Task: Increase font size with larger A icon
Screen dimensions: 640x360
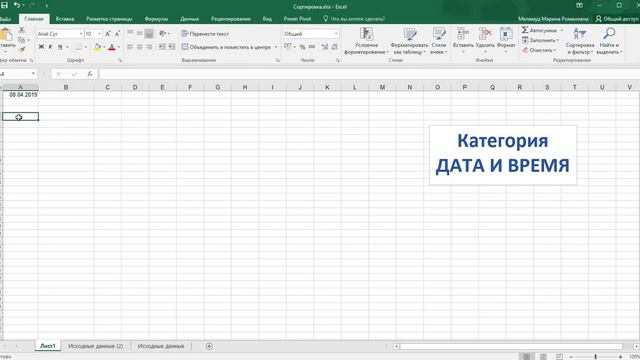Action: pyautogui.click(x=108, y=34)
